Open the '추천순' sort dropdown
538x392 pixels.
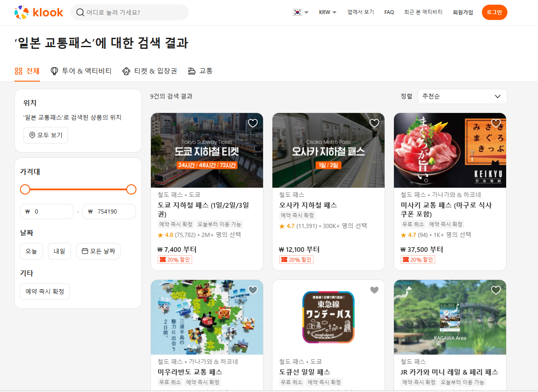click(x=462, y=96)
